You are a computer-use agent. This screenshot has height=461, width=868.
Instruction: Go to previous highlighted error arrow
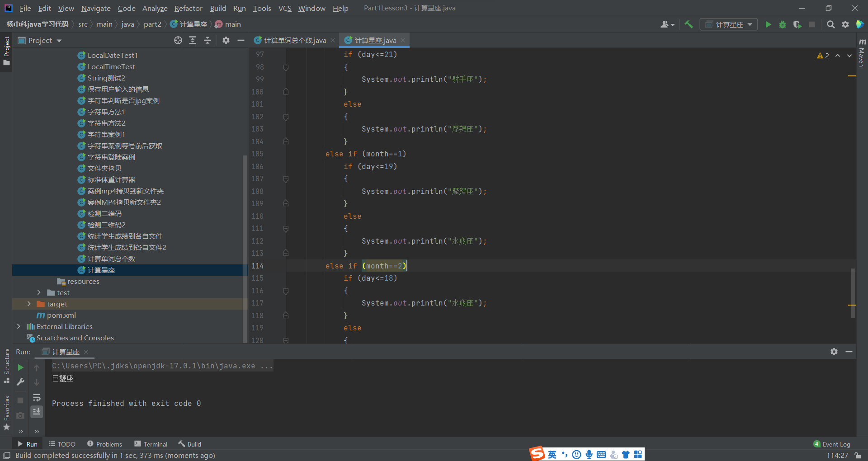point(838,56)
